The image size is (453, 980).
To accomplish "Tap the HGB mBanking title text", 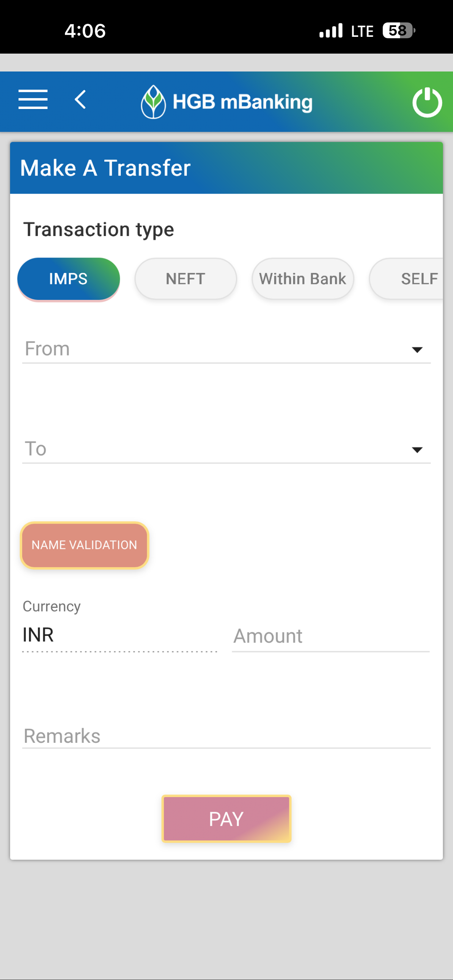I will pos(243,102).
